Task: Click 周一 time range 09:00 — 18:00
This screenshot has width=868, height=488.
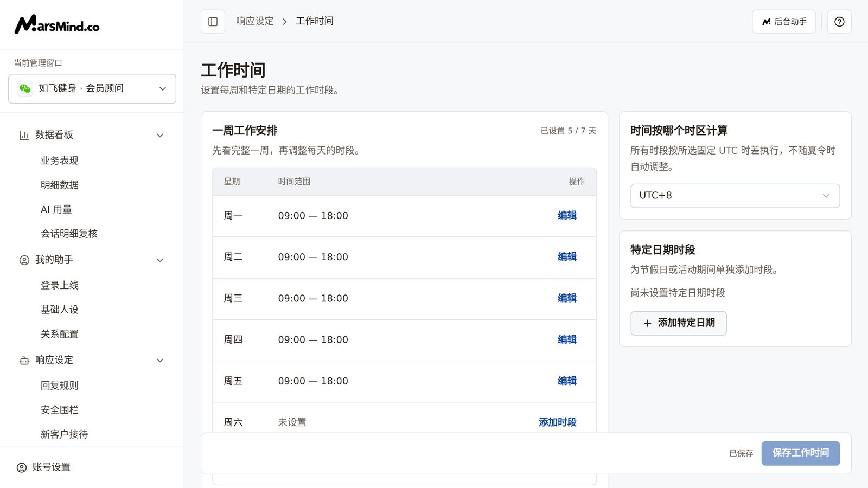Action: click(x=313, y=216)
